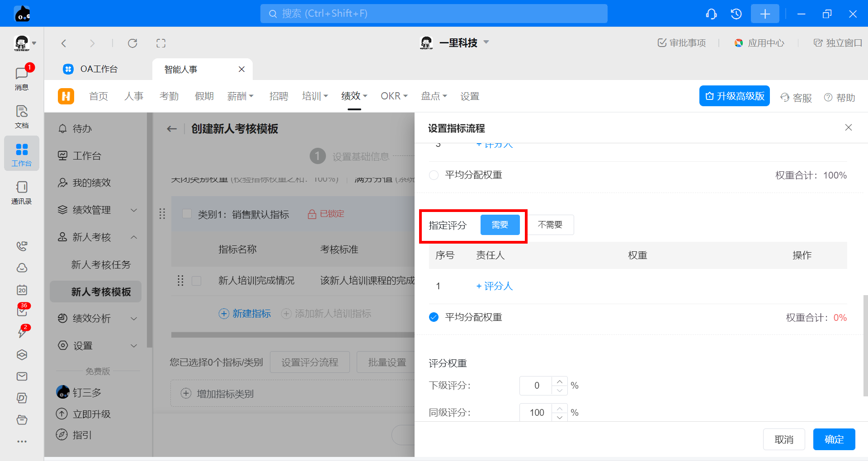Open the 考勤 menu item
The width and height of the screenshot is (868, 461).
169,96
